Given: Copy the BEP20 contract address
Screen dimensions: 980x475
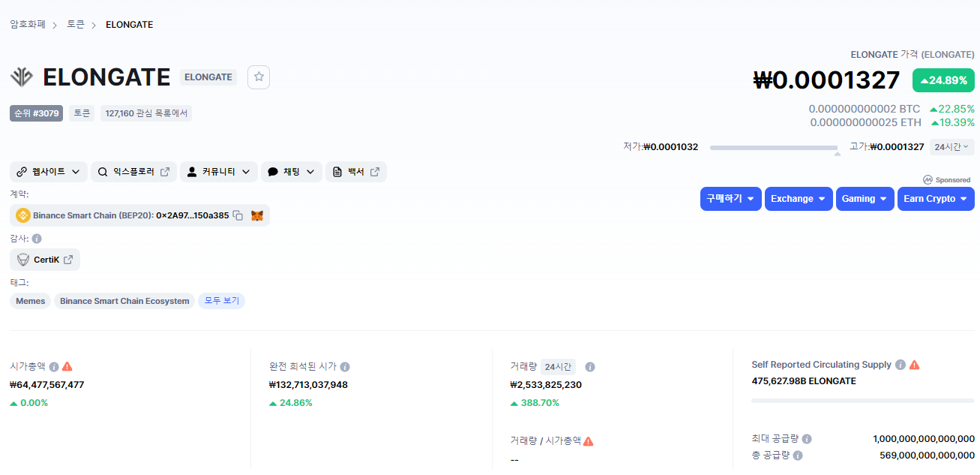Looking at the screenshot, I should point(238,215).
